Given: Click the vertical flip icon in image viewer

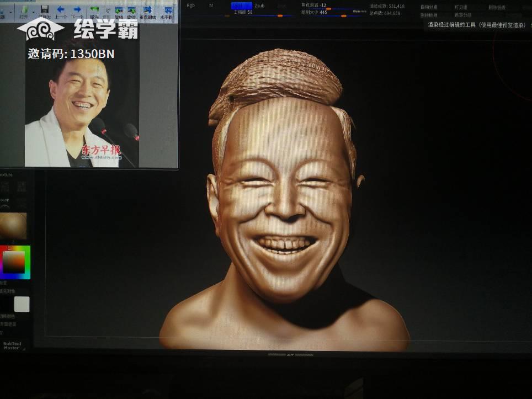Looking at the screenshot, I should coord(147,10).
